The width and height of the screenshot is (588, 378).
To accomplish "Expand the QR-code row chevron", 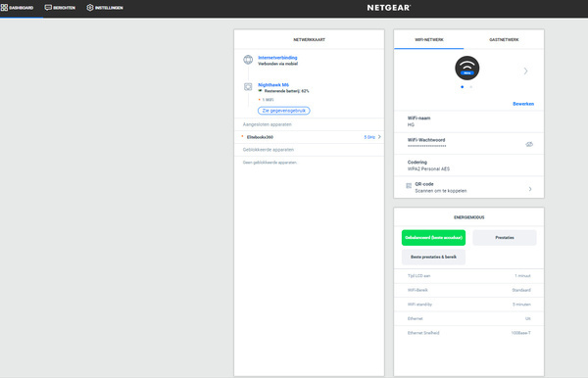I will [x=530, y=189].
